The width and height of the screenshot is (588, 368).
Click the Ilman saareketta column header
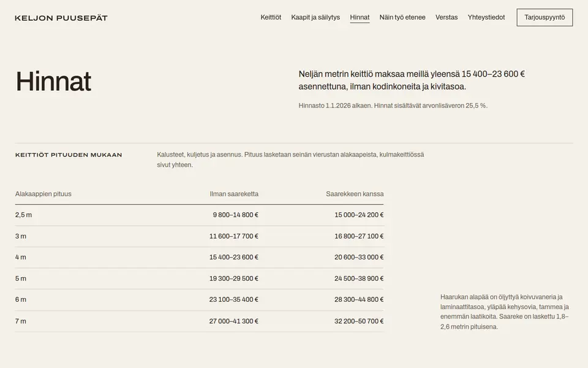(234, 194)
